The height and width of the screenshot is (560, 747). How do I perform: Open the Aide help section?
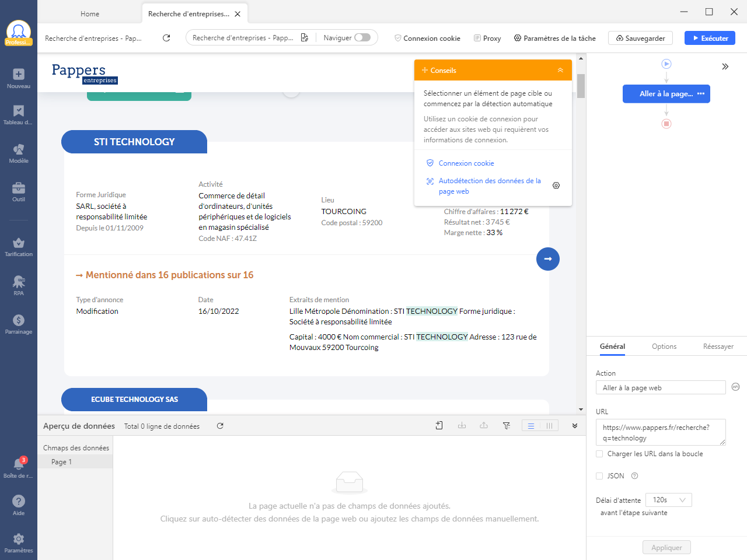[19, 505]
